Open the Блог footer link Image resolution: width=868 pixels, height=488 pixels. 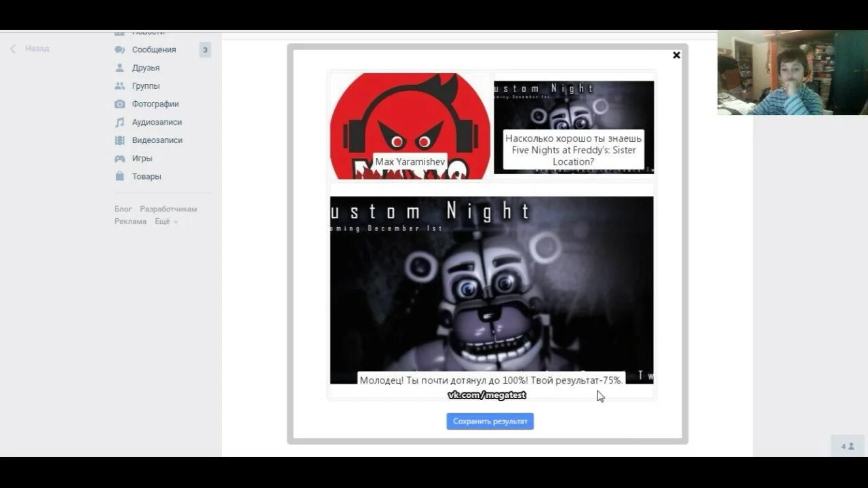(123, 209)
